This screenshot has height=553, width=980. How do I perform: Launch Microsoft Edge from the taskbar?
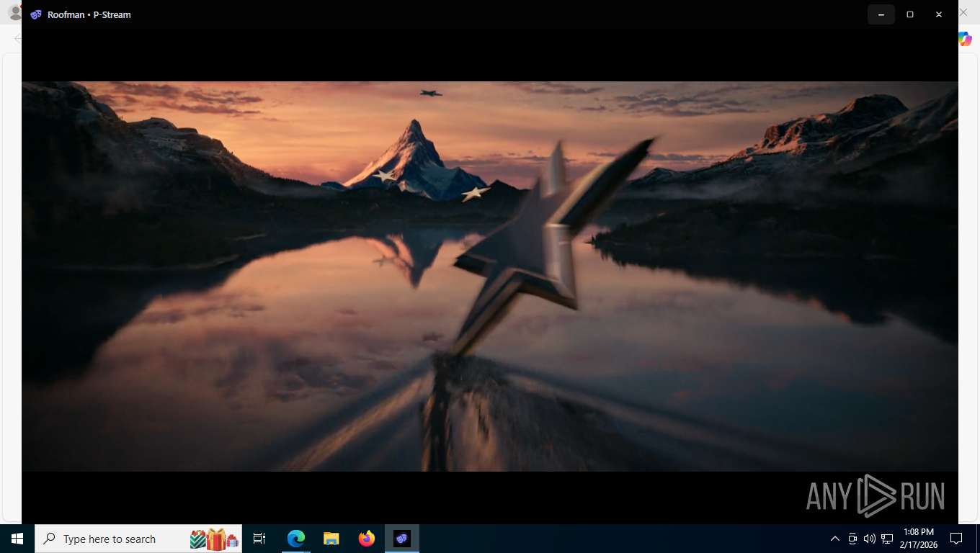[x=296, y=539]
